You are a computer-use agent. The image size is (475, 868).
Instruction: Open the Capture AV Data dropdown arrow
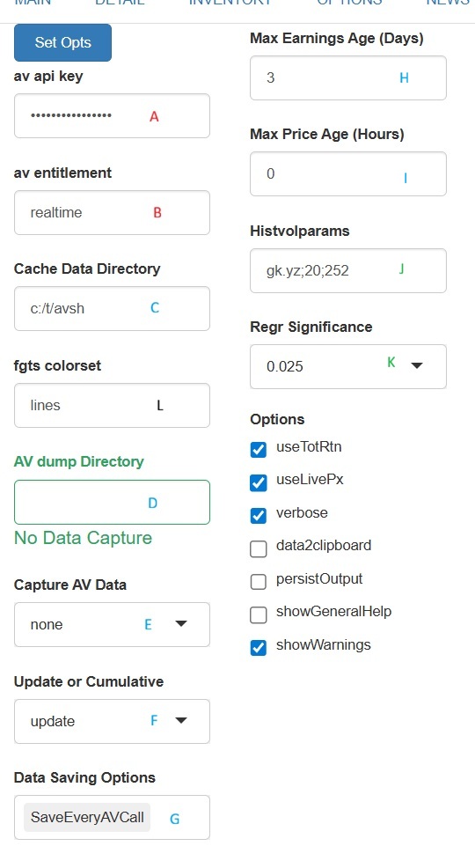(181, 624)
